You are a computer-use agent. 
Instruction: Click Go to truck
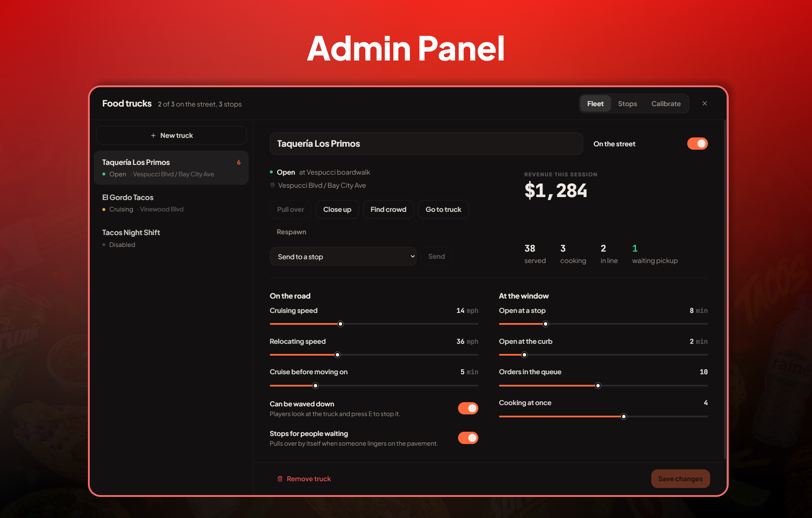pos(443,209)
